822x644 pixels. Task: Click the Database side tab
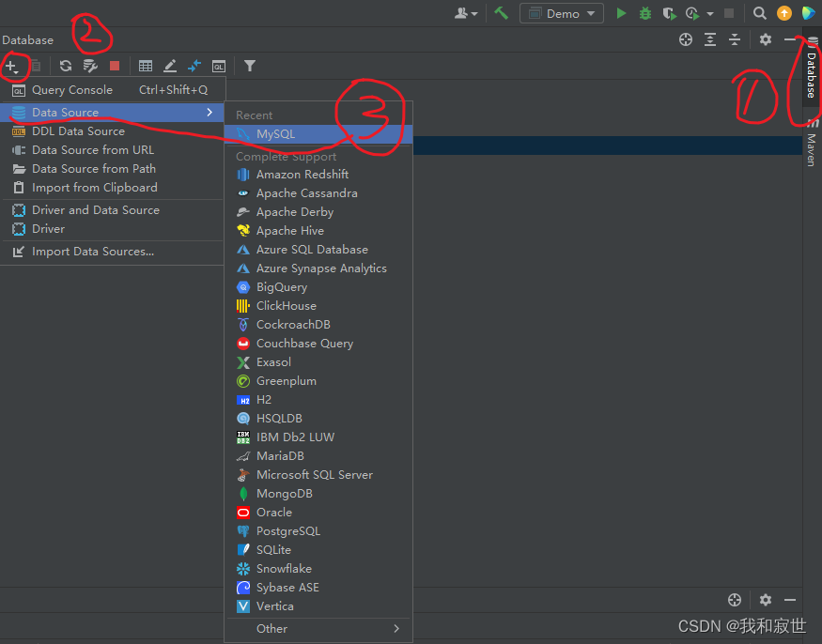tap(812, 69)
